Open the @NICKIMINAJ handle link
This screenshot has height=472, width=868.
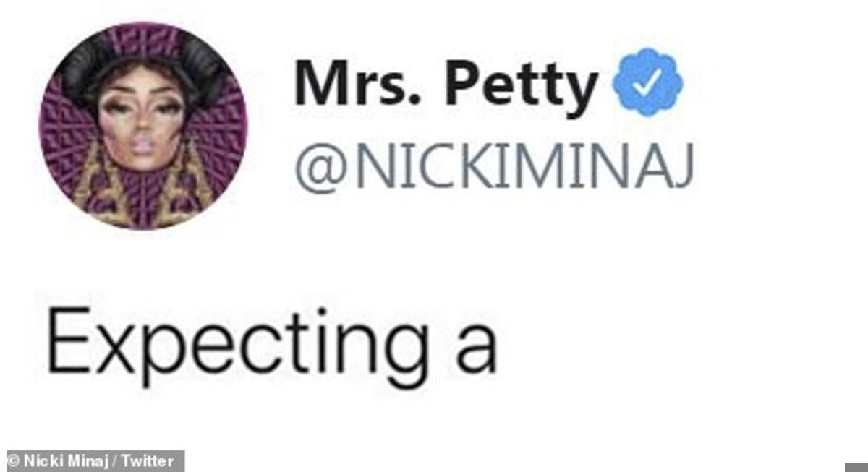pos(493,167)
